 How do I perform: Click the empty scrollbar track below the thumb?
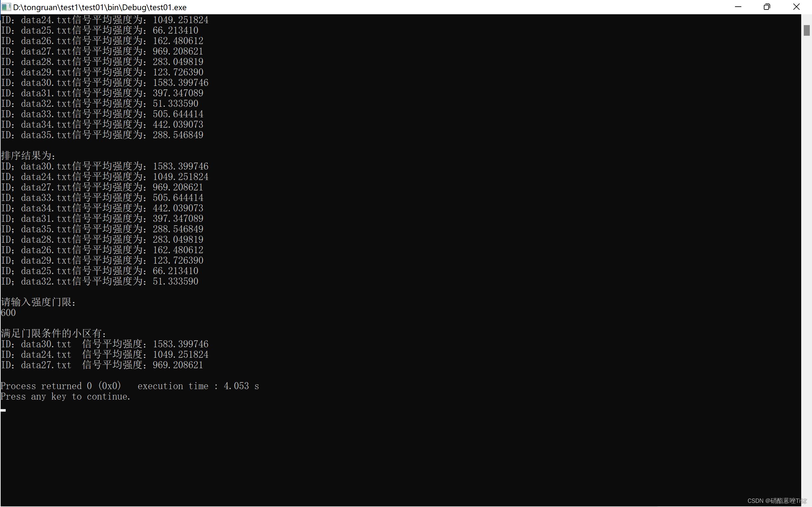(x=806, y=268)
